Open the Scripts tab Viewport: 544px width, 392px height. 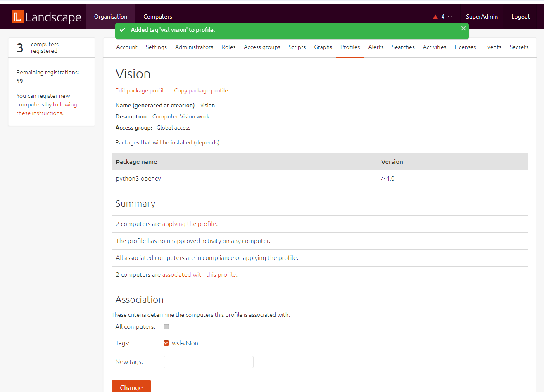click(297, 47)
